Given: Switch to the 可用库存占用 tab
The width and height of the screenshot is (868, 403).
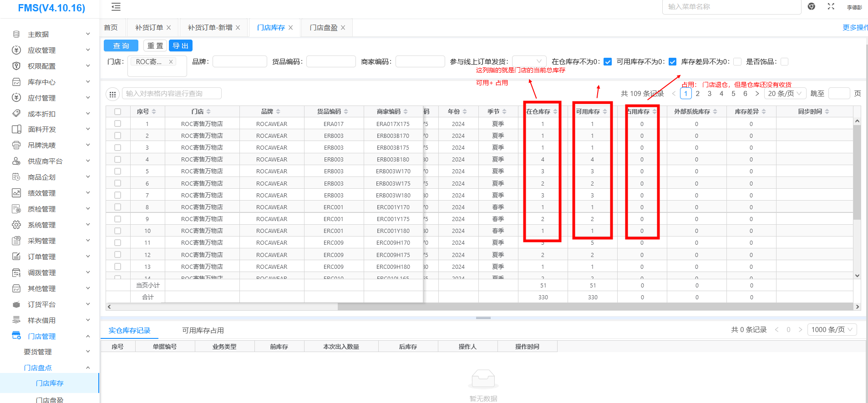Looking at the screenshot, I should tap(203, 330).
